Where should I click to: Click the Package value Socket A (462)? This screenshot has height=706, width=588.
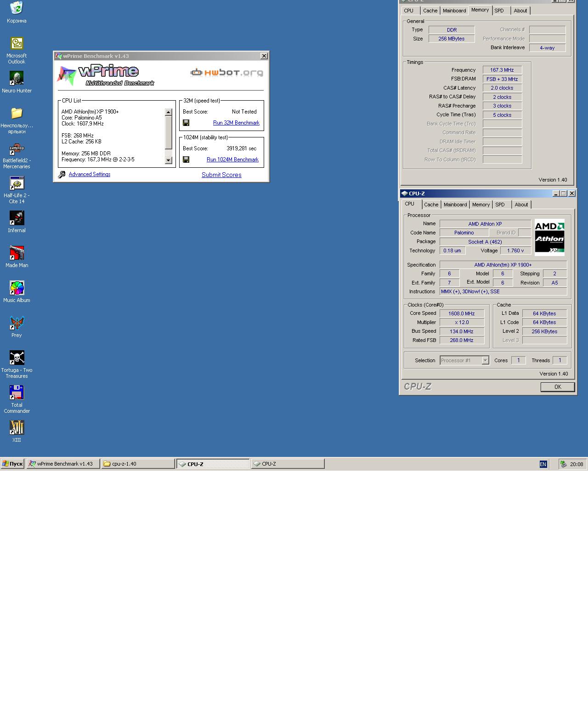pyautogui.click(x=485, y=242)
